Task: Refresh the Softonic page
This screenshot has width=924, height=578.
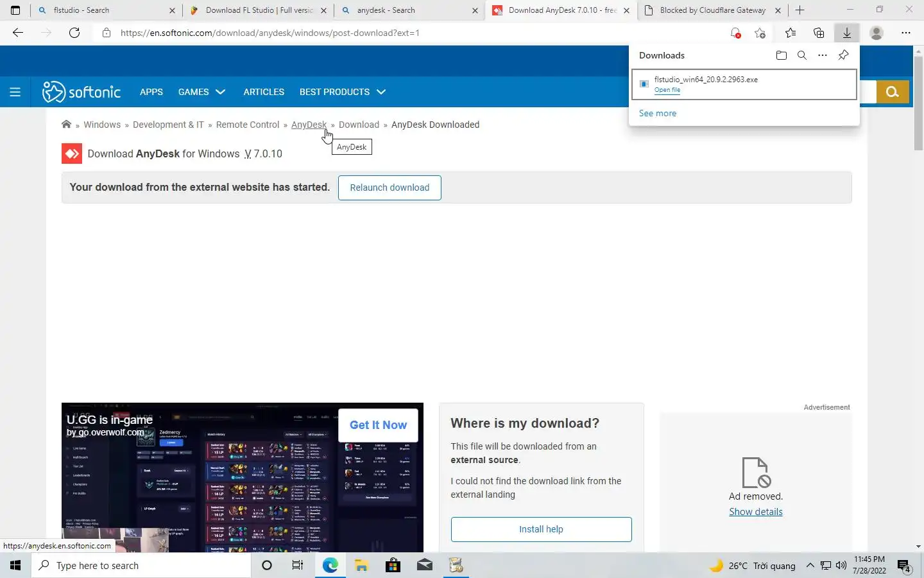Action: point(74,33)
